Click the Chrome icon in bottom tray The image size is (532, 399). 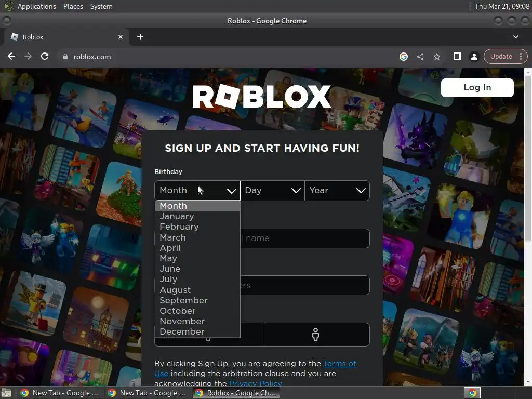click(x=472, y=393)
